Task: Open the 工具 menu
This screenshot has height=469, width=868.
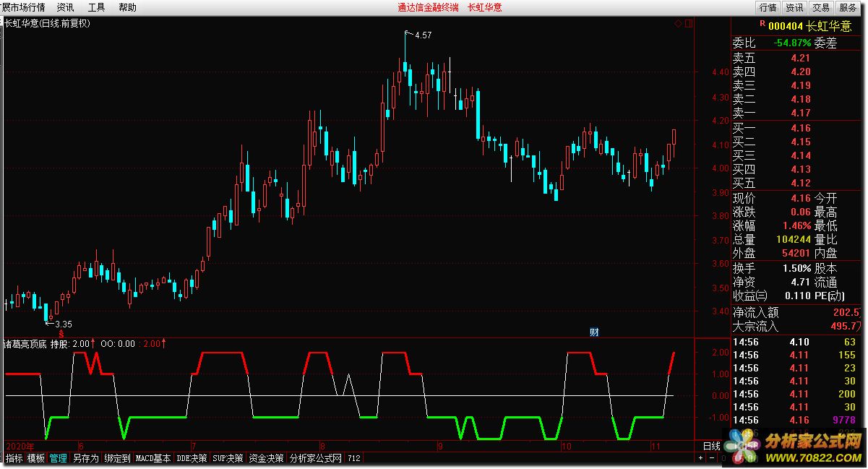Action: coord(96,7)
